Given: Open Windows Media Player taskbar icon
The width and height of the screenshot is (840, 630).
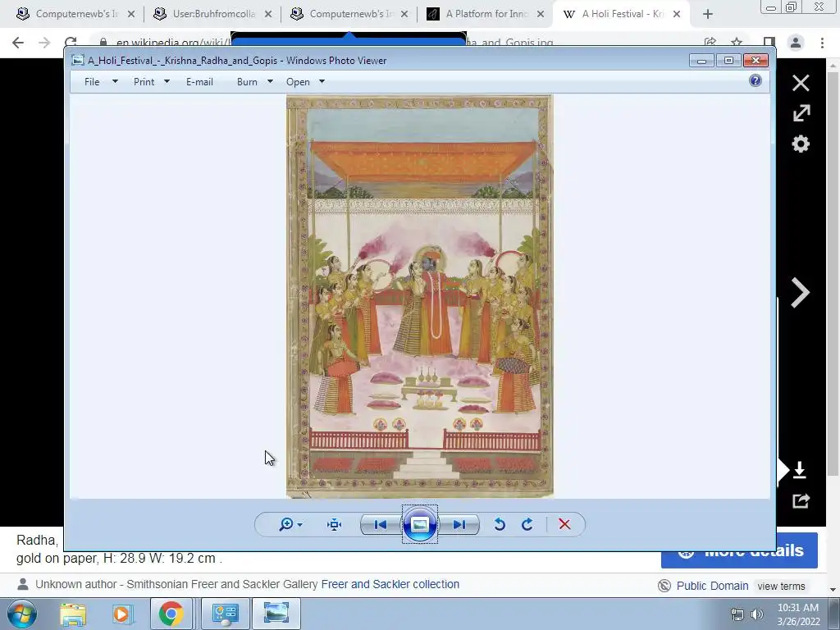Looking at the screenshot, I should [121, 614].
